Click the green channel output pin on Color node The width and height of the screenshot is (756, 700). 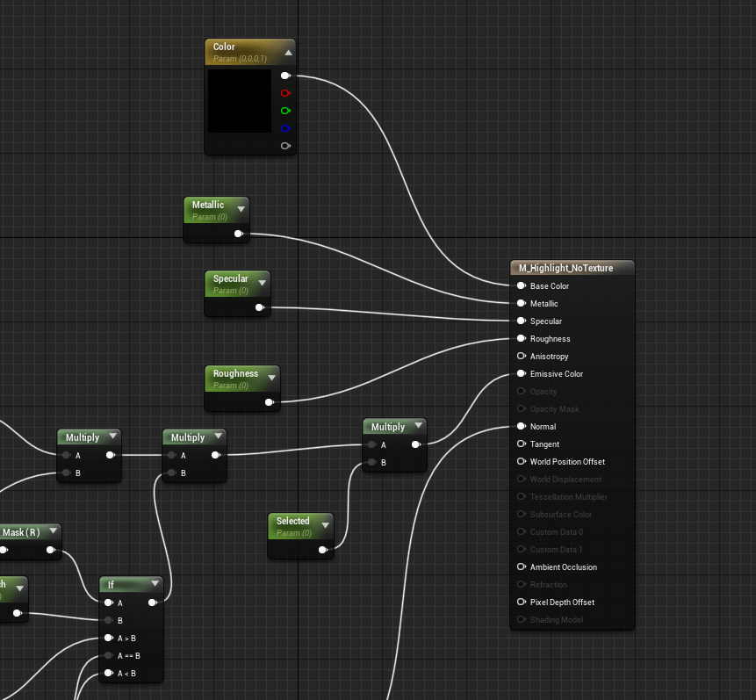tap(285, 111)
